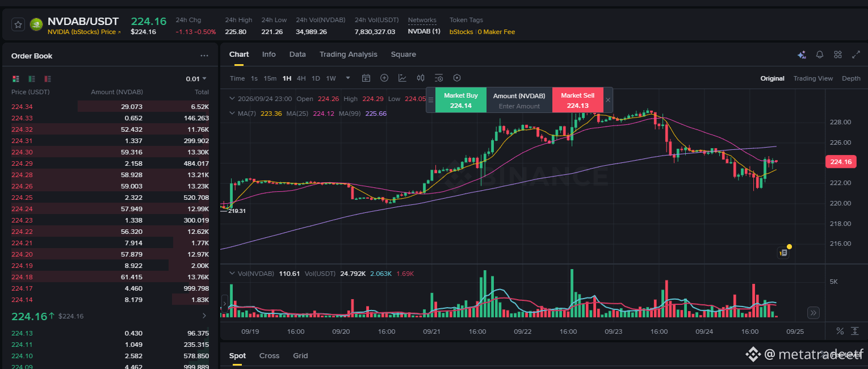This screenshot has height=369, width=868.
Task: Expand chart to fullscreen
Action: 856,54
